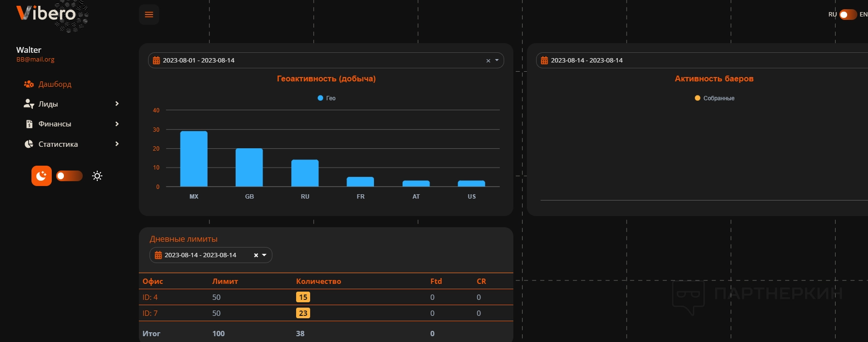868x342 pixels.
Task: Toggle the Собранные legend series
Action: (x=714, y=98)
